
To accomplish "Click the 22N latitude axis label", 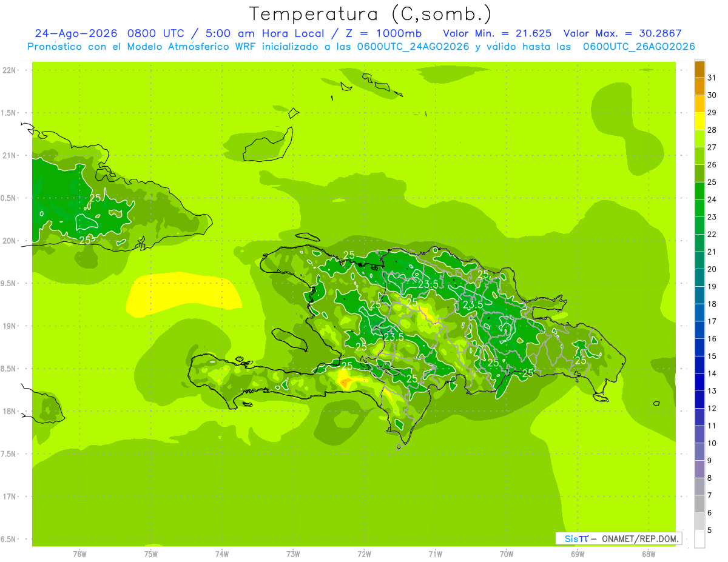I will coord(8,70).
